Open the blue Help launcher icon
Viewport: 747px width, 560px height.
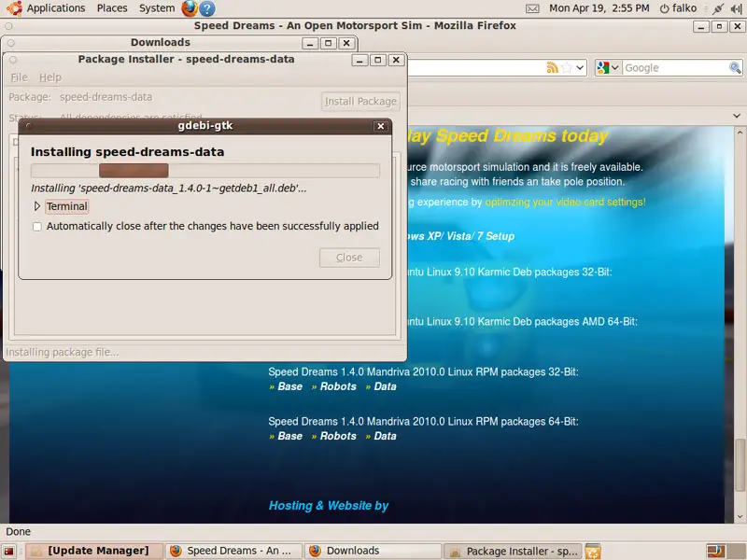coord(206,8)
